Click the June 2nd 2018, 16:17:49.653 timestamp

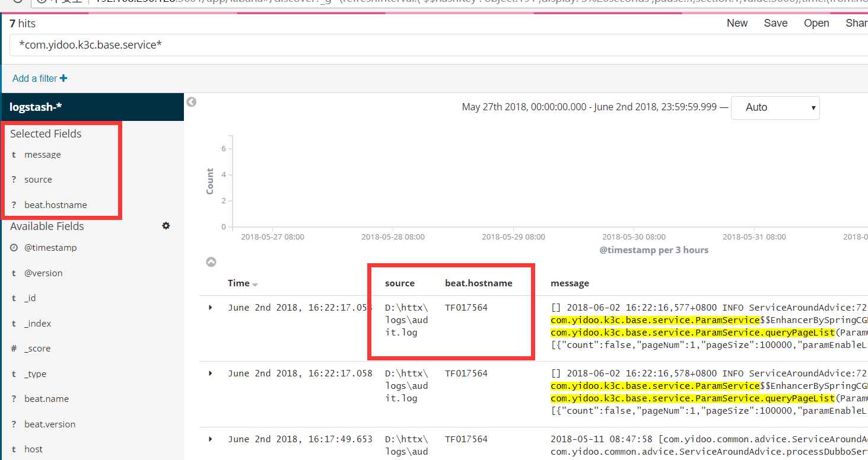300,439
